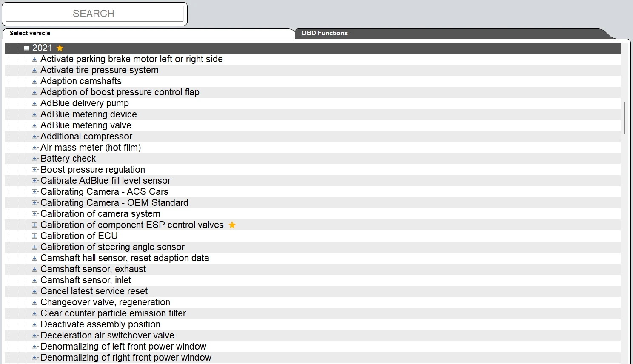The image size is (633, 364).
Task: Click the SEARCH input field
Action: tap(94, 14)
